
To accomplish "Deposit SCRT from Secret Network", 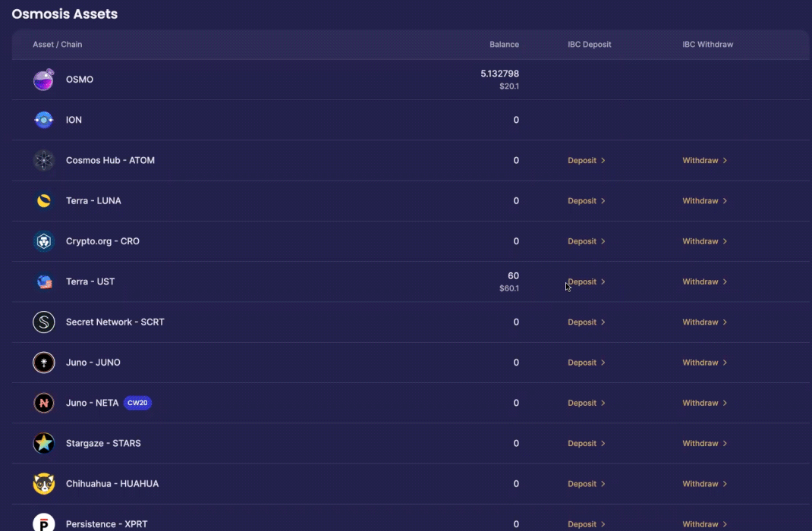I will click(x=586, y=322).
